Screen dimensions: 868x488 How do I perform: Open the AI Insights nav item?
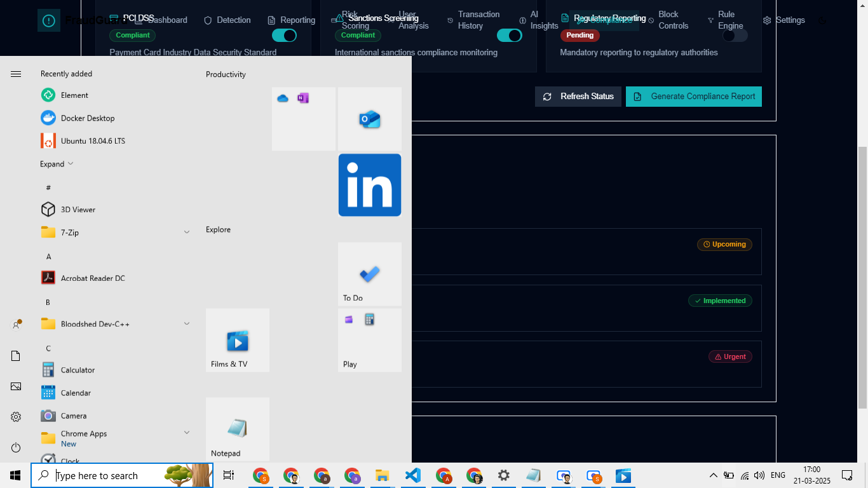pos(538,20)
